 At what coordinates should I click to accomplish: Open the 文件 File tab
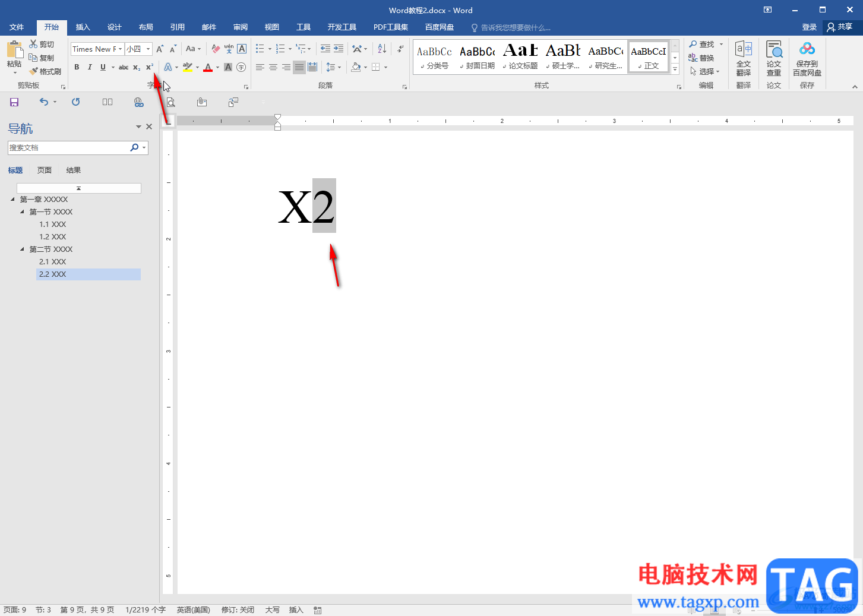click(x=17, y=27)
